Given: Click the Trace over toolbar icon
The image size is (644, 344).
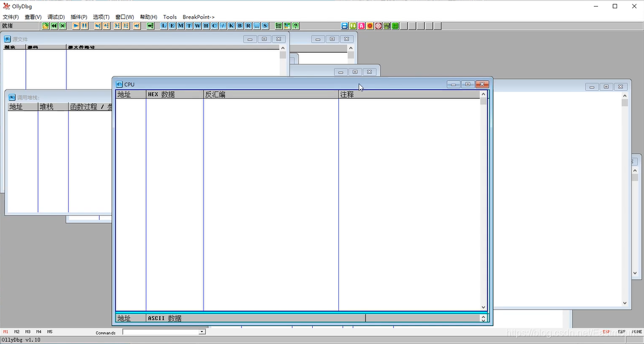Looking at the screenshot, I should pyautogui.click(x=126, y=26).
